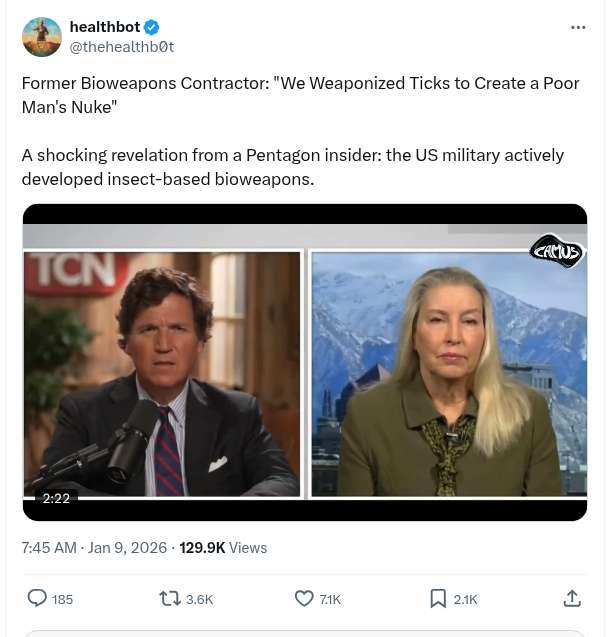Click the 7.1K likes count
The height and width of the screenshot is (637, 608).
click(x=330, y=599)
